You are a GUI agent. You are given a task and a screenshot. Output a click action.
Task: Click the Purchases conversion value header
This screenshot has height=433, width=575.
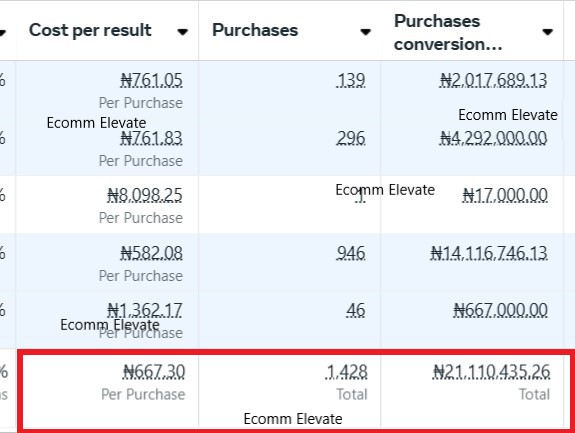[448, 32]
